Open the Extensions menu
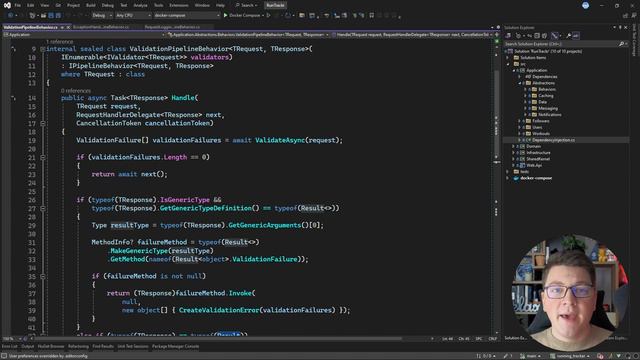This screenshot has width=640, height=360. tap(179, 5)
